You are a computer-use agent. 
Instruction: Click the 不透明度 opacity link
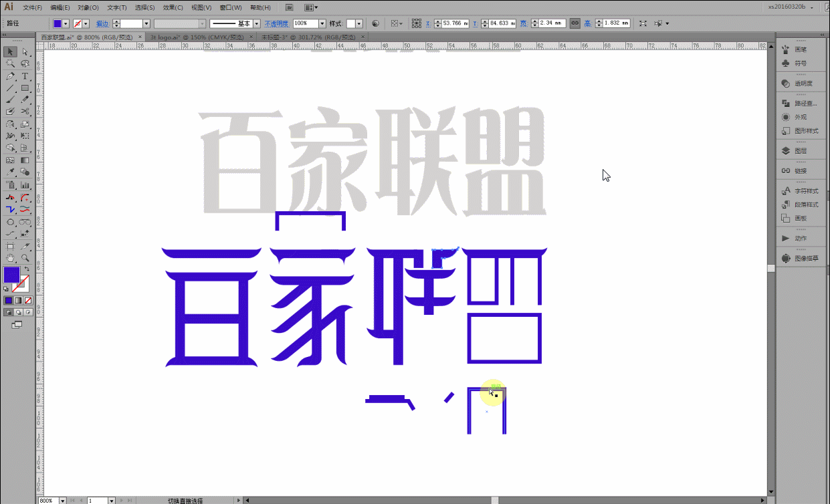click(x=276, y=23)
